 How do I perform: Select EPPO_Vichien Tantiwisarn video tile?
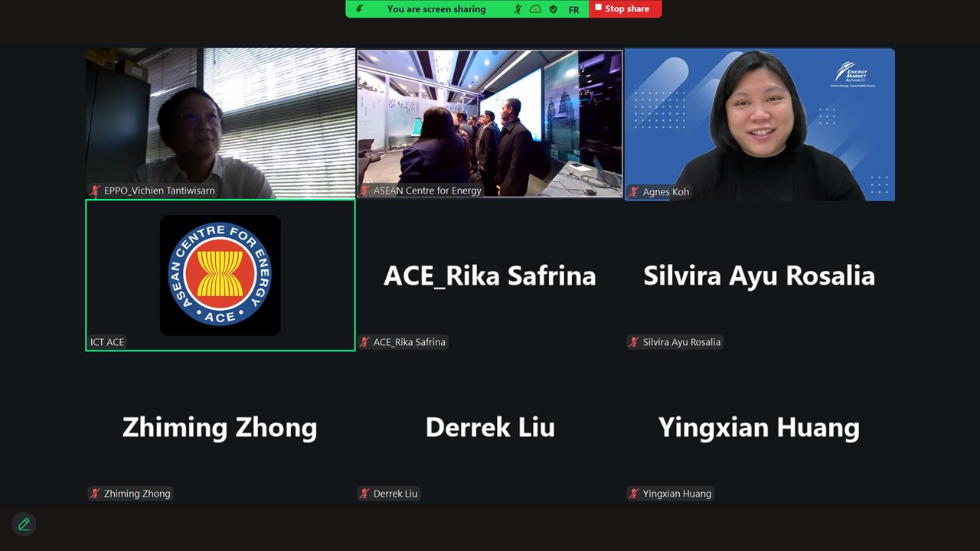click(220, 123)
